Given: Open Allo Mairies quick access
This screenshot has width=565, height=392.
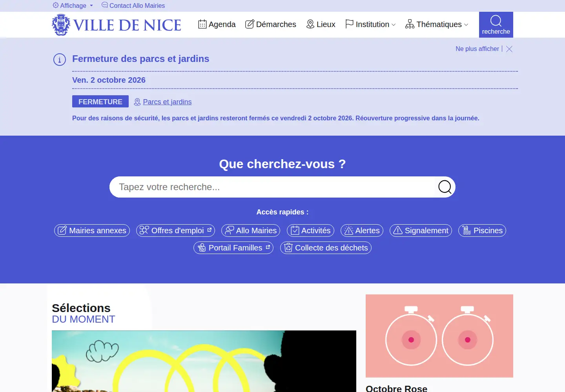Looking at the screenshot, I should pos(251,230).
